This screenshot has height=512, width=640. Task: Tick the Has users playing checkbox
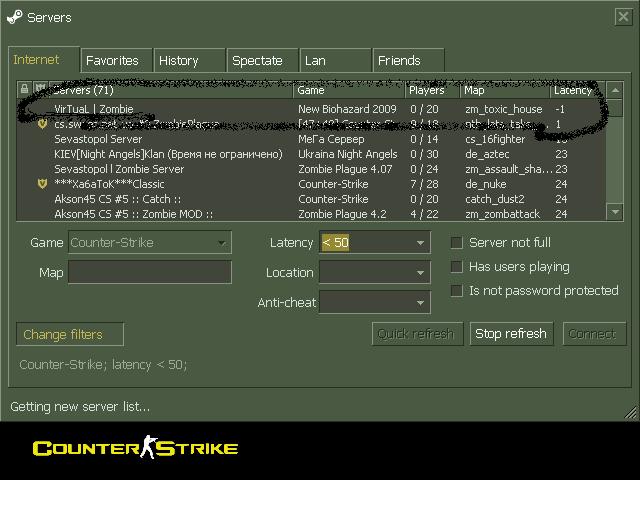pyautogui.click(x=456, y=267)
